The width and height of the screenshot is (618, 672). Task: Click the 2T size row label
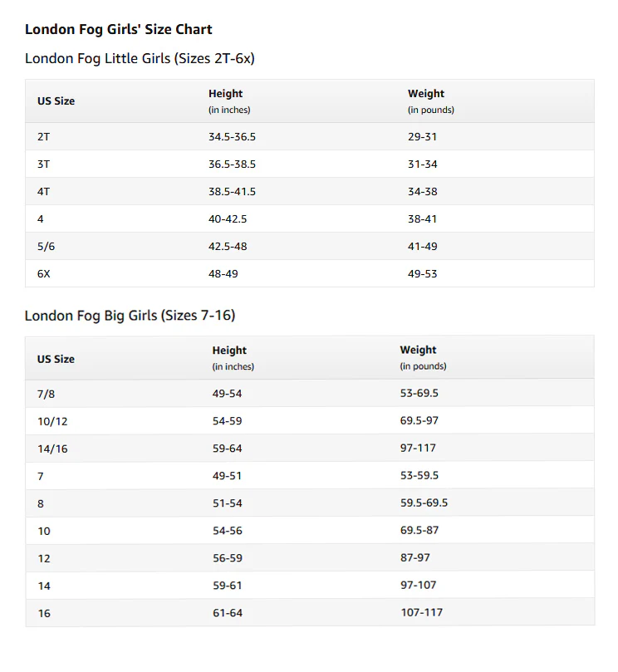point(43,137)
